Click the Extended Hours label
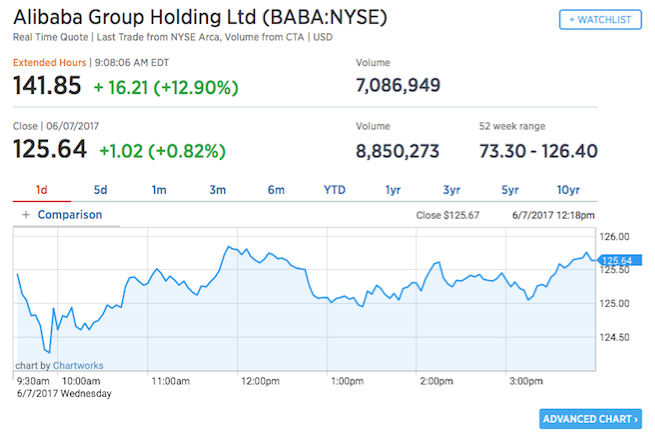 tap(49, 63)
